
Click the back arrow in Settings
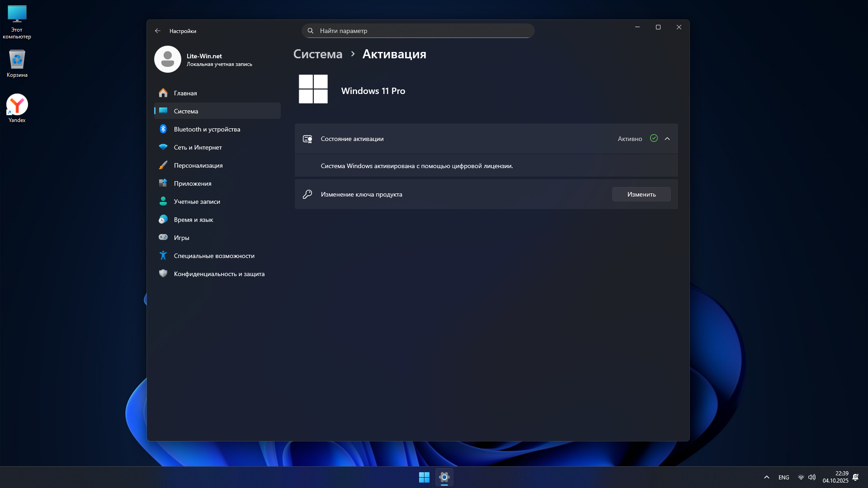[x=157, y=31]
